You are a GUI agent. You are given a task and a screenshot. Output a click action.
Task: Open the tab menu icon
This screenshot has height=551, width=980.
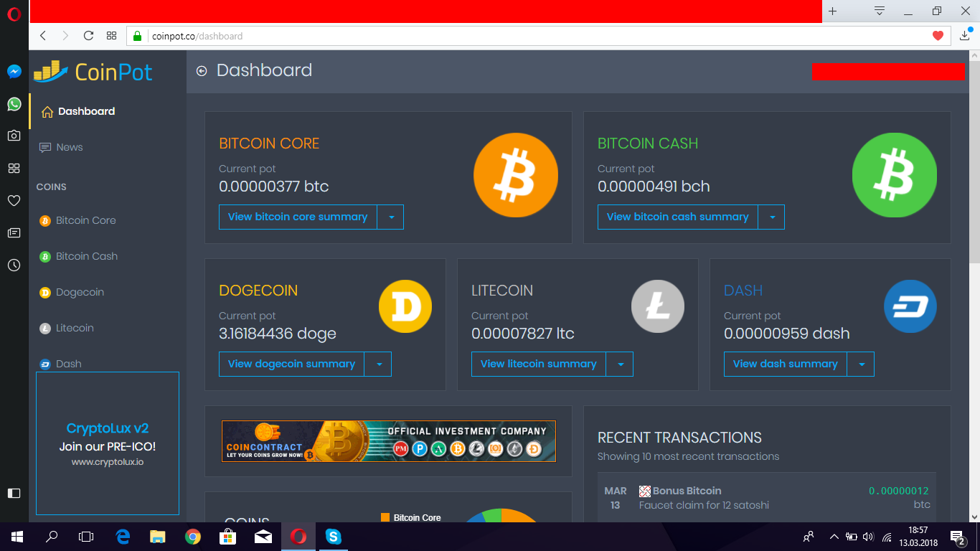click(x=880, y=11)
